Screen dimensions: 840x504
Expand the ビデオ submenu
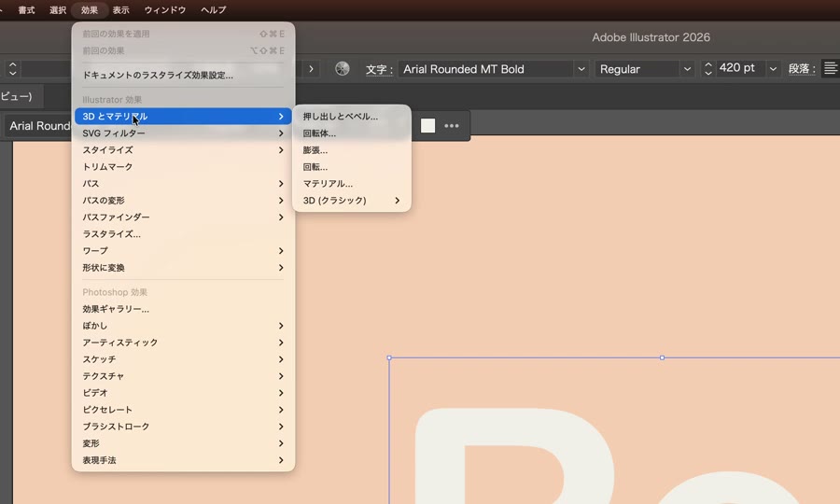183,393
